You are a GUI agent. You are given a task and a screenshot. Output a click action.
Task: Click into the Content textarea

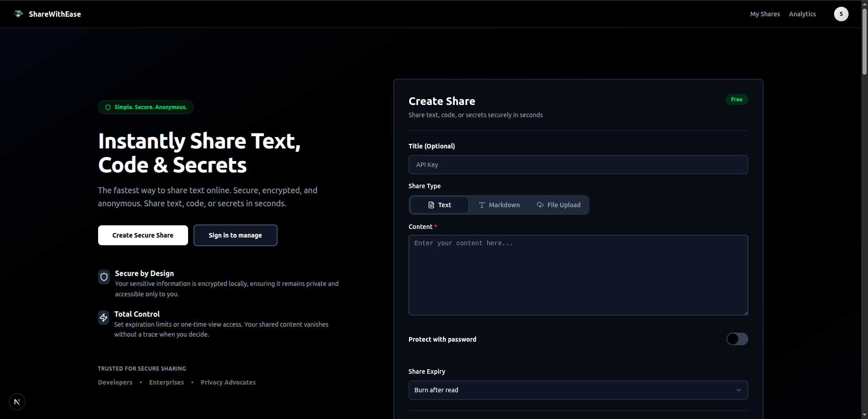pos(578,275)
